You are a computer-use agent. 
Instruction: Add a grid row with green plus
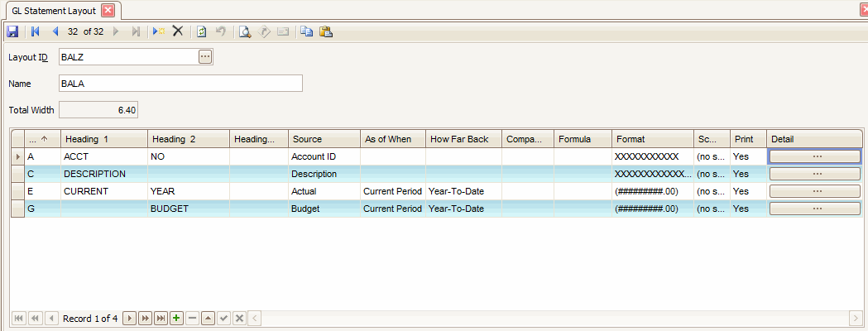pos(176,319)
